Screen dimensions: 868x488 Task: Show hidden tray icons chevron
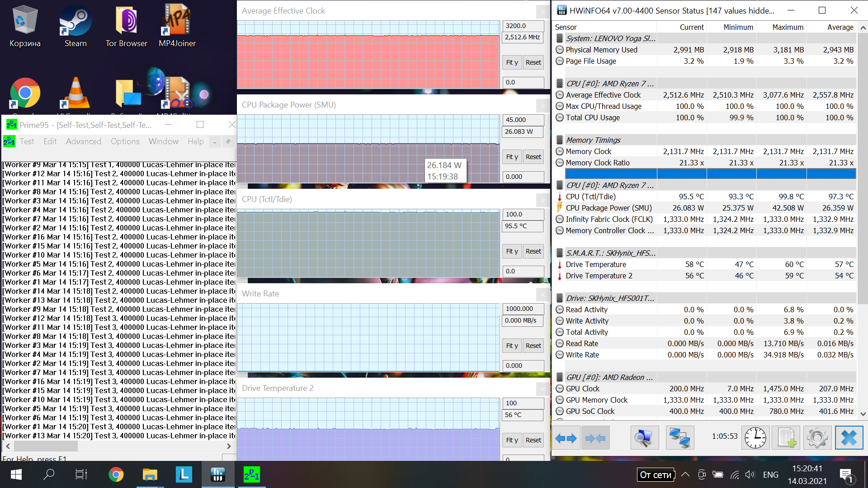(685, 474)
